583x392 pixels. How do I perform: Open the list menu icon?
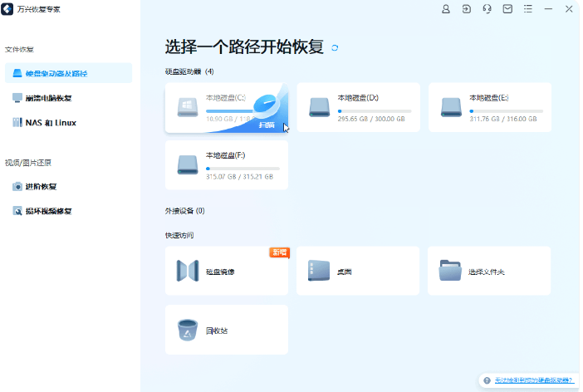528,9
